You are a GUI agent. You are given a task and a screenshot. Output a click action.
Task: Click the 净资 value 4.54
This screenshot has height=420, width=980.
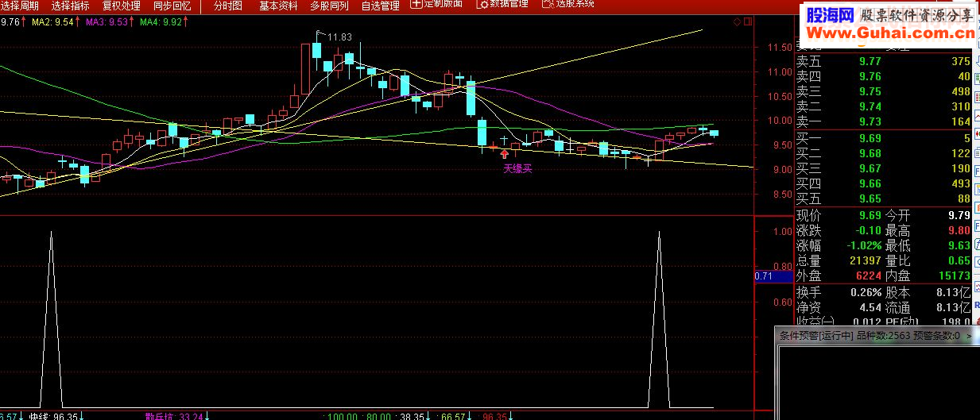pos(870,306)
